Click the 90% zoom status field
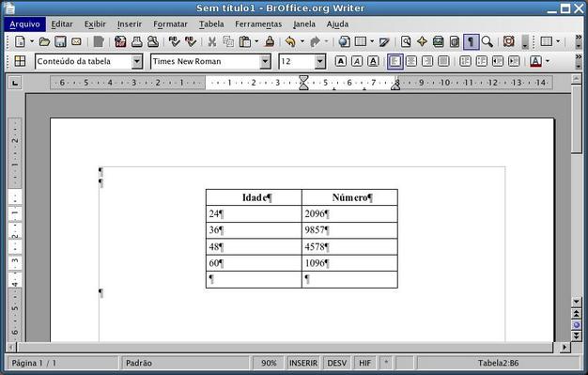This screenshot has height=375, width=588. point(269,363)
